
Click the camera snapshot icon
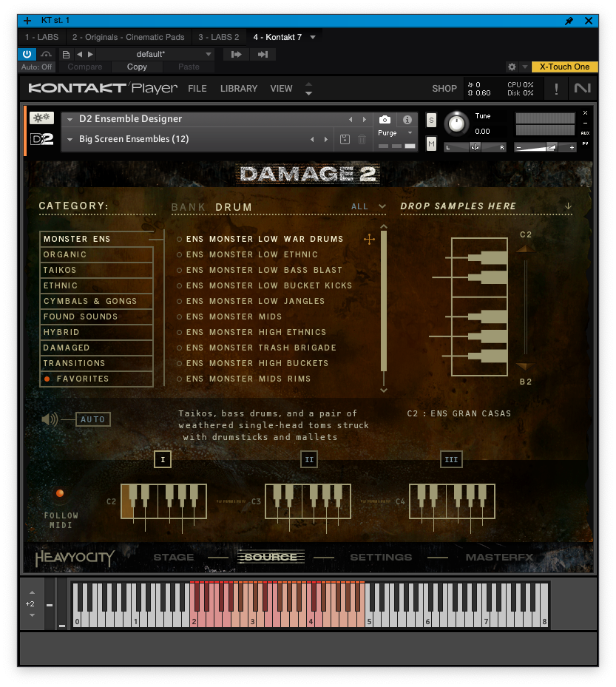click(x=385, y=119)
